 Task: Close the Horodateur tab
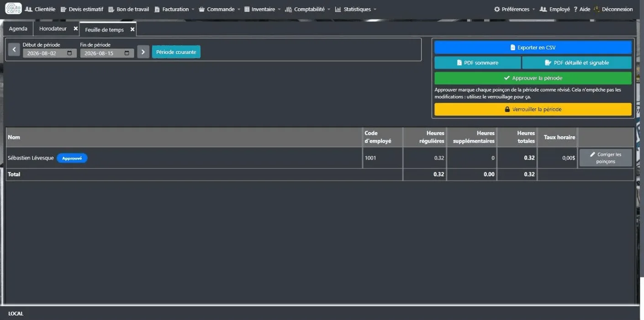[x=76, y=28]
